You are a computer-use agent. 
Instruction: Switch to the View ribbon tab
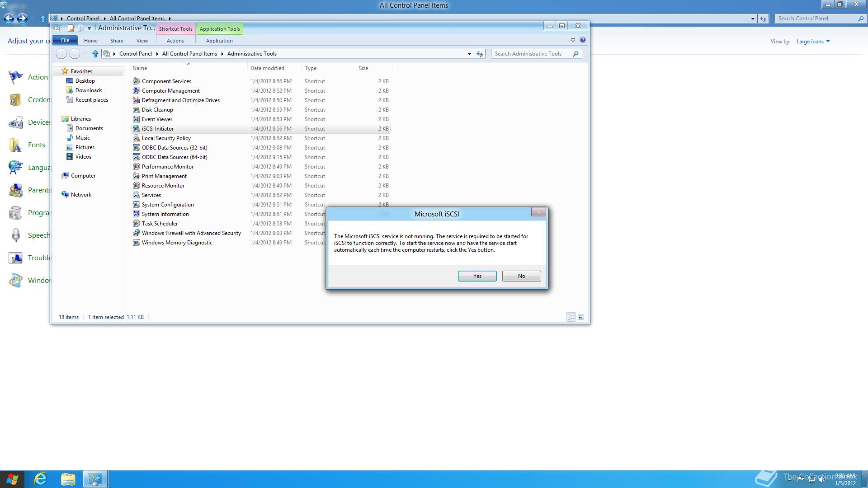click(142, 41)
